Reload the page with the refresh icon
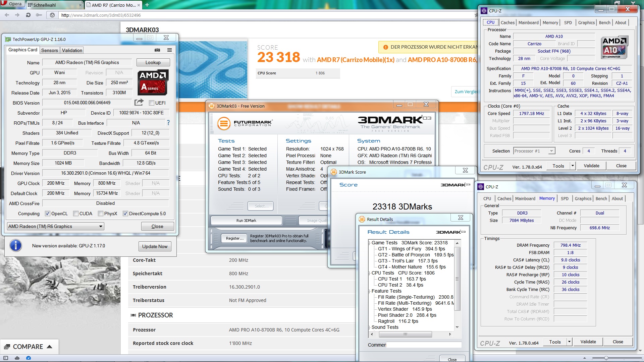This screenshot has height=362, width=644. coord(28,15)
